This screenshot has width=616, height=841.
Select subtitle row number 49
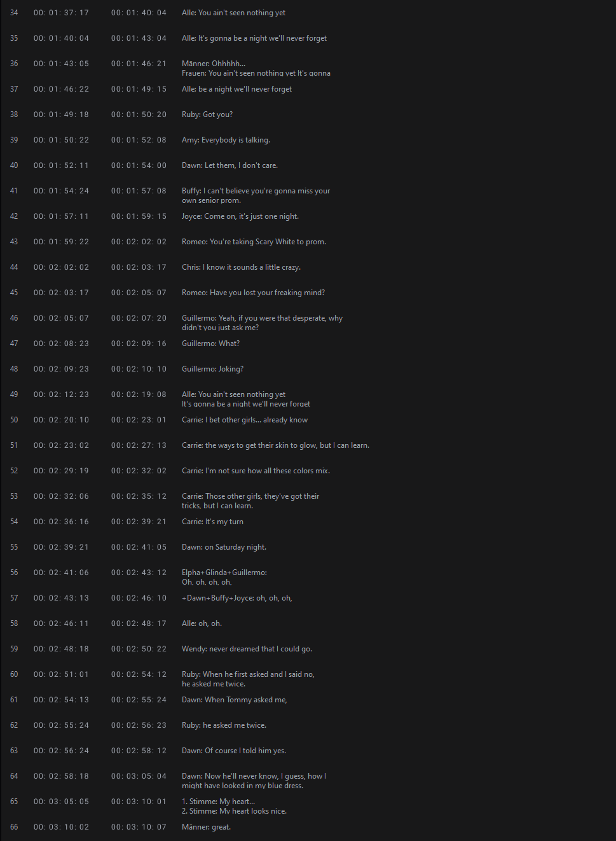(x=14, y=394)
